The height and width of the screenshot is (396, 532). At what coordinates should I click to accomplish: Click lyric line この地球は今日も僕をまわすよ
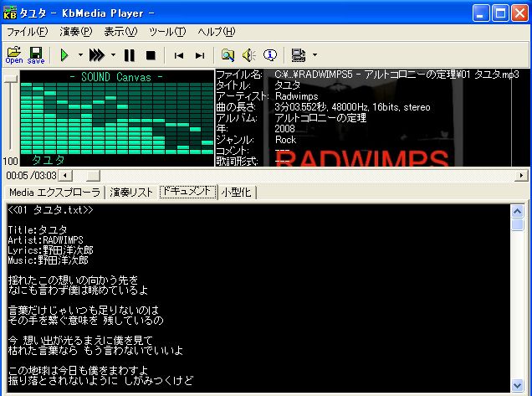[x=78, y=370]
